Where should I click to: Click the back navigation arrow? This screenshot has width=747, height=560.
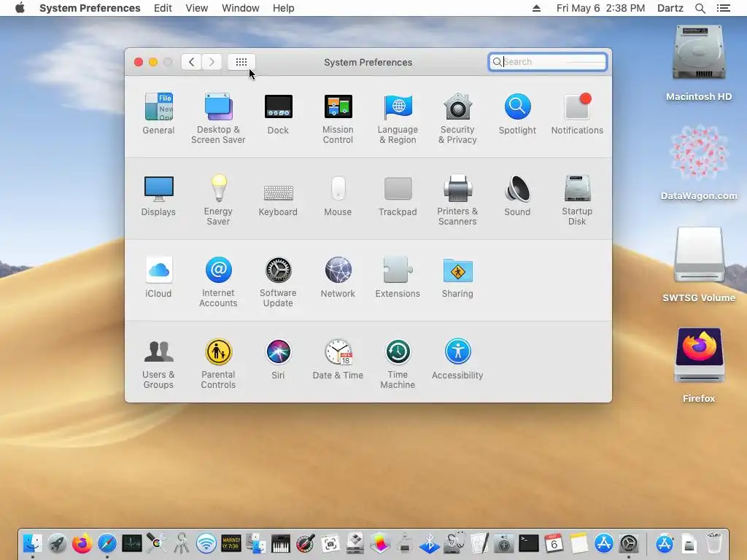coord(191,62)
